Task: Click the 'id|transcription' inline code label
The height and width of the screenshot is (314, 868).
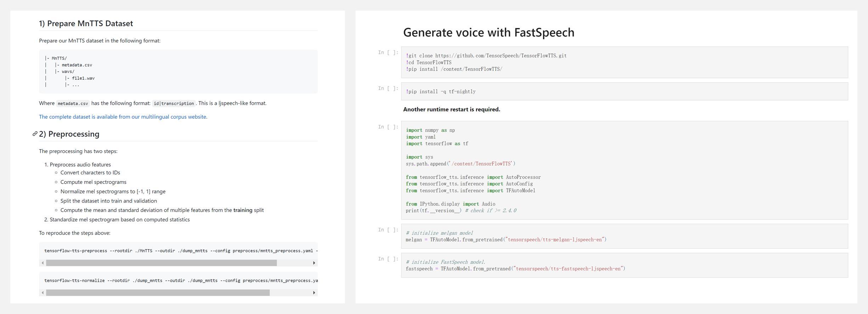Action: coord(174,103)
